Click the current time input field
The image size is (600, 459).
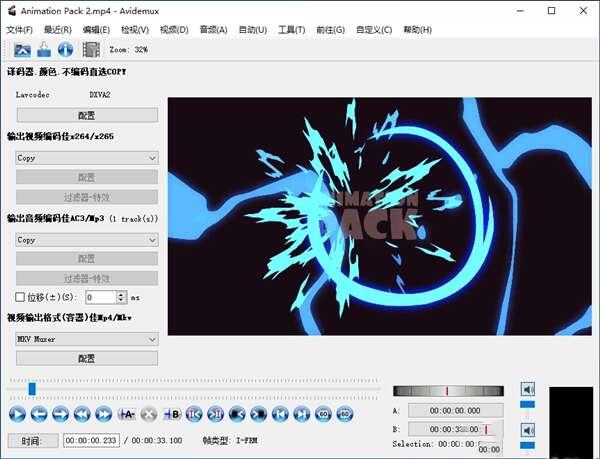pyautogui.click(x=91, y=440)
